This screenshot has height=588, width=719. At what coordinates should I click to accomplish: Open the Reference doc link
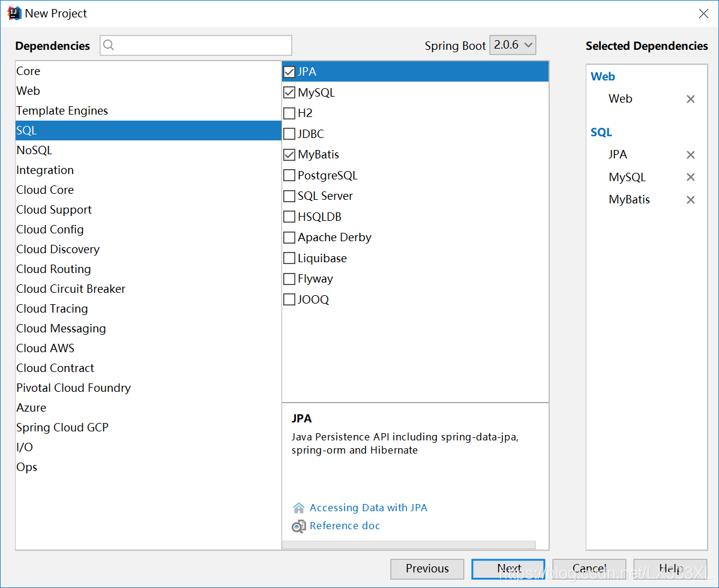[x=345, y=526]
